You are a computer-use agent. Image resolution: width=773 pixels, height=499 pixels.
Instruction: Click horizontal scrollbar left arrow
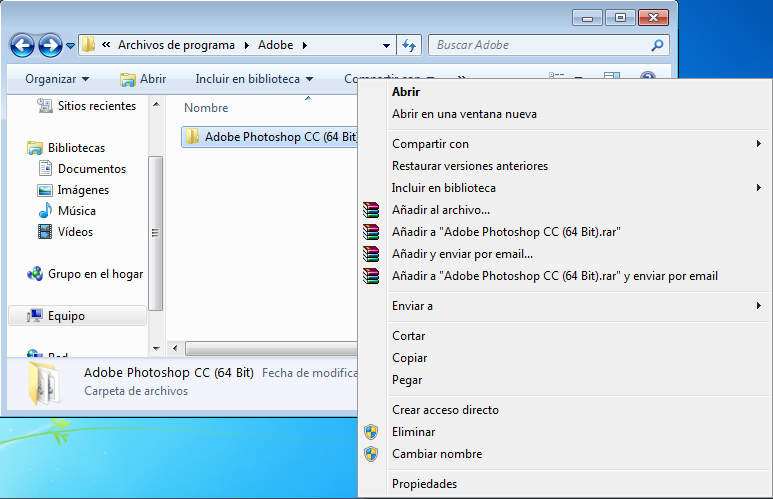[x=175, y=349]
